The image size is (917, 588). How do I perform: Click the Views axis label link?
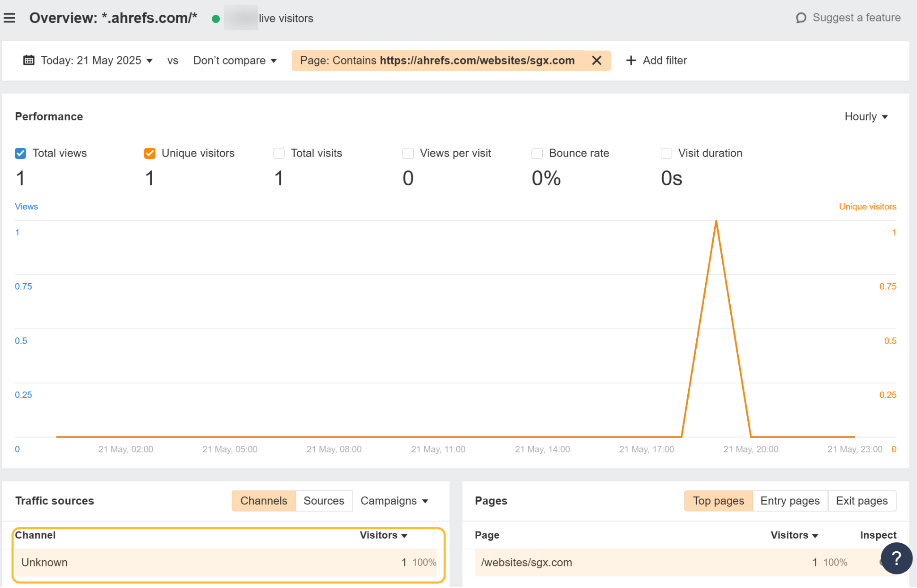point(26,206)
